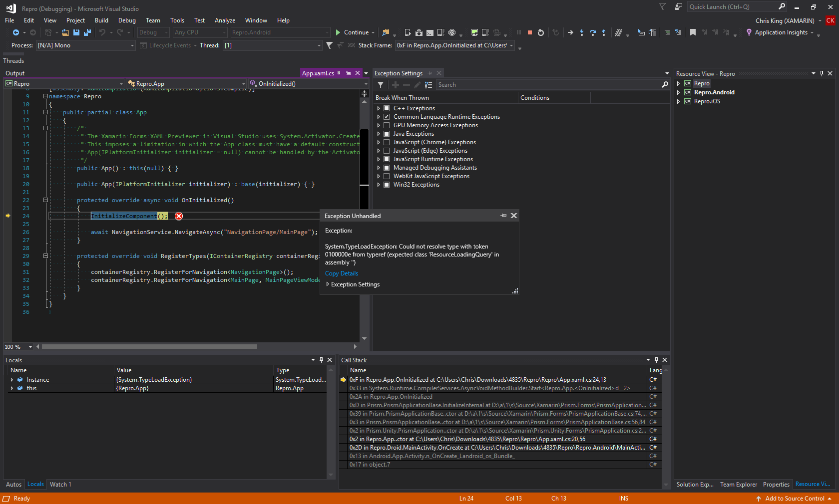
Task: Expand the Repro.Android resource node
Action: tap(678, 92)
